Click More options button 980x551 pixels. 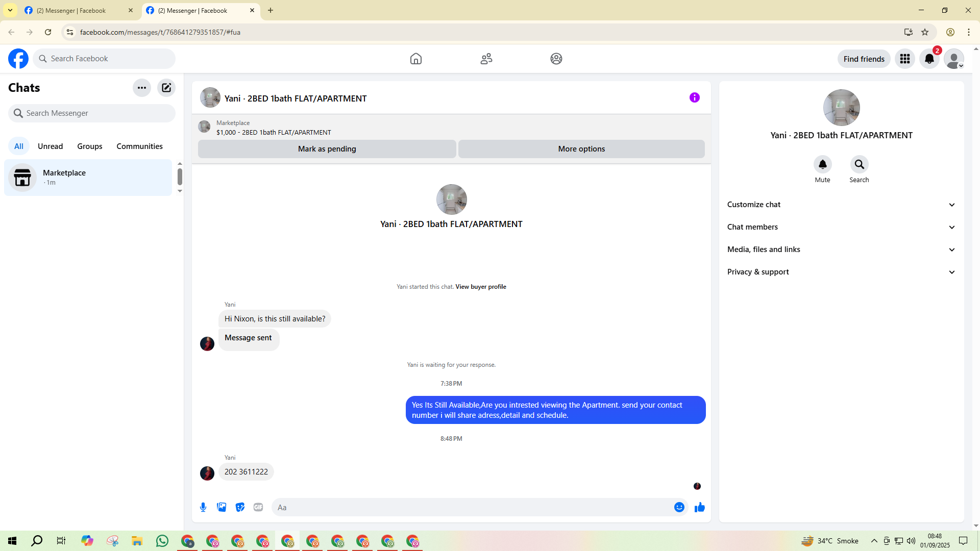(581, 149)
